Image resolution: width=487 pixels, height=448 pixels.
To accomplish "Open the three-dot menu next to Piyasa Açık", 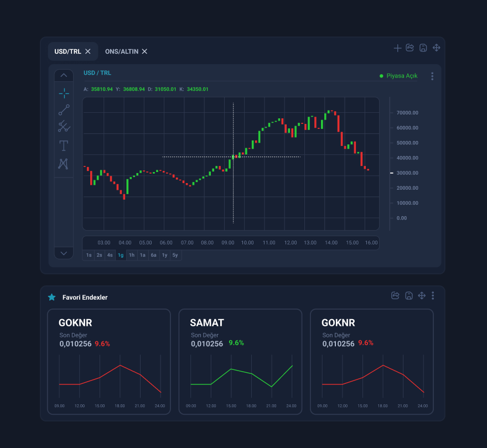I will coord(432,76).
